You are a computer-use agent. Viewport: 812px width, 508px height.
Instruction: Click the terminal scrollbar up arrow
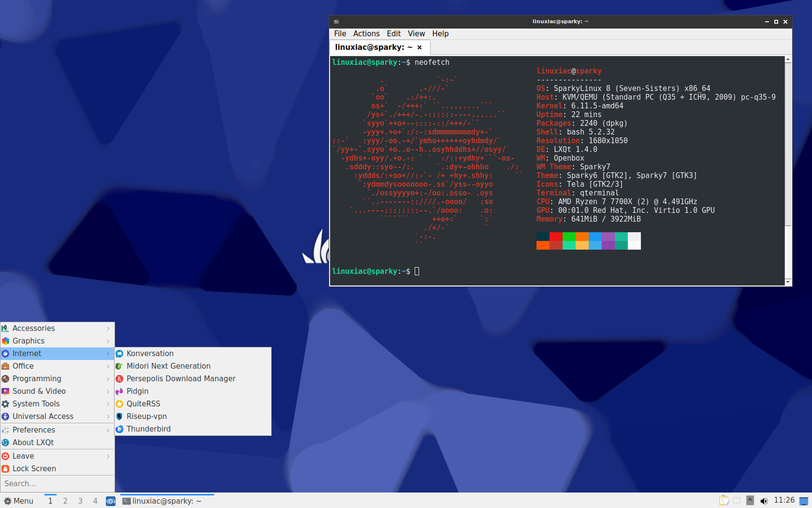(x=788, y=60)
